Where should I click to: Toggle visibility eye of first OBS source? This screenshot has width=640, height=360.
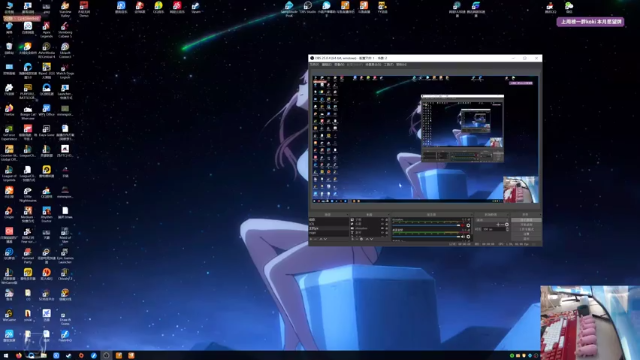pyautogui.click(x=382, y=220)
